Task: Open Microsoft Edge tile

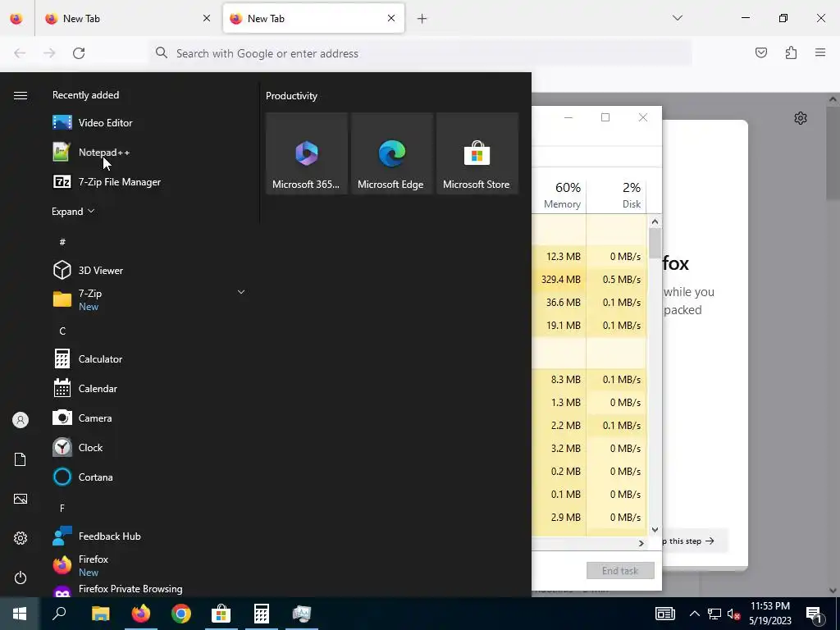Action: [391, 153]
